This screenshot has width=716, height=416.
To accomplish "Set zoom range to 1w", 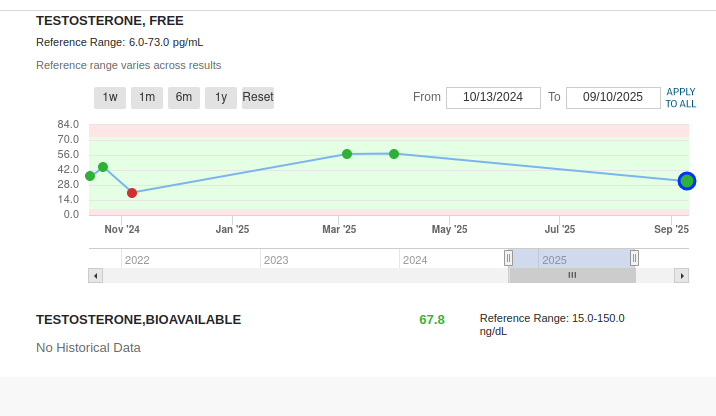I will [x=110, y=97].
